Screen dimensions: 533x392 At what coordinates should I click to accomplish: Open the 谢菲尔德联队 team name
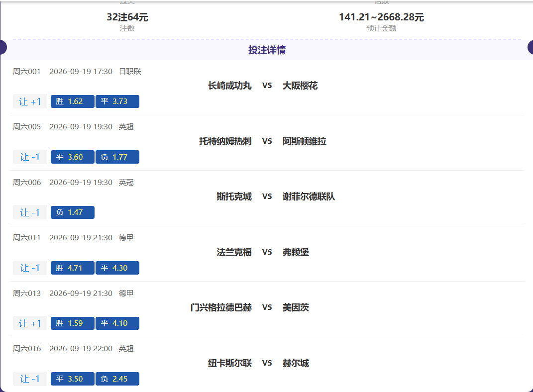[x=309, y=196]
